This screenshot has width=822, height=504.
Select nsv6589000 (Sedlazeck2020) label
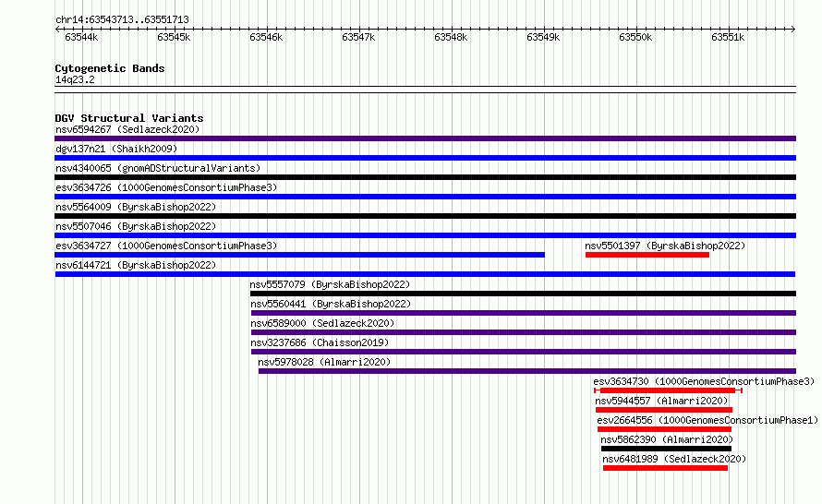pos(322,323)
